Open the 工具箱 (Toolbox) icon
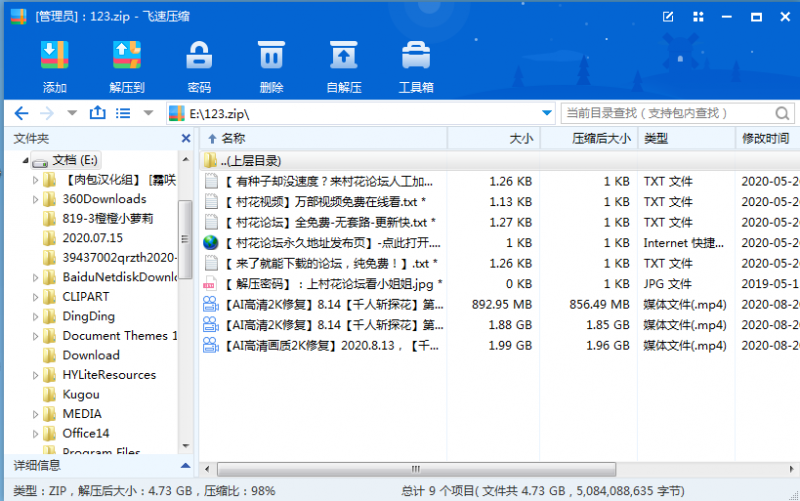This screenshot has height=501, width=800. click(x=416, y=58)
